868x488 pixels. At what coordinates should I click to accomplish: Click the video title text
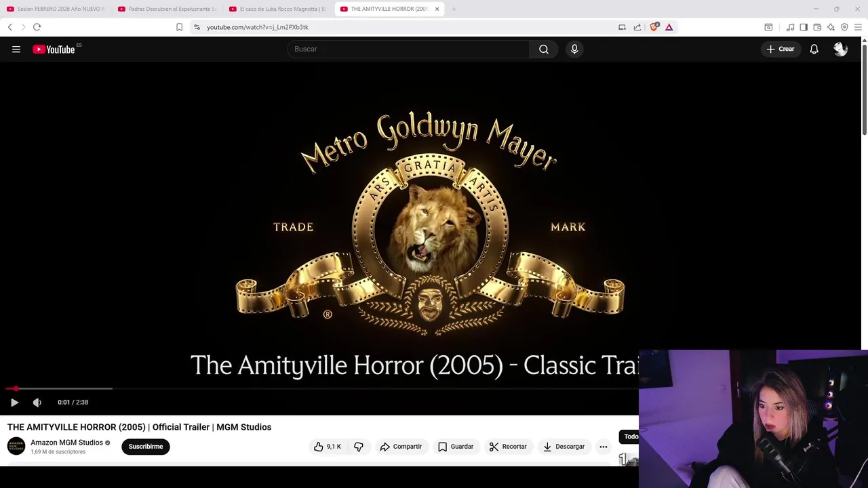tap(139, 427)
